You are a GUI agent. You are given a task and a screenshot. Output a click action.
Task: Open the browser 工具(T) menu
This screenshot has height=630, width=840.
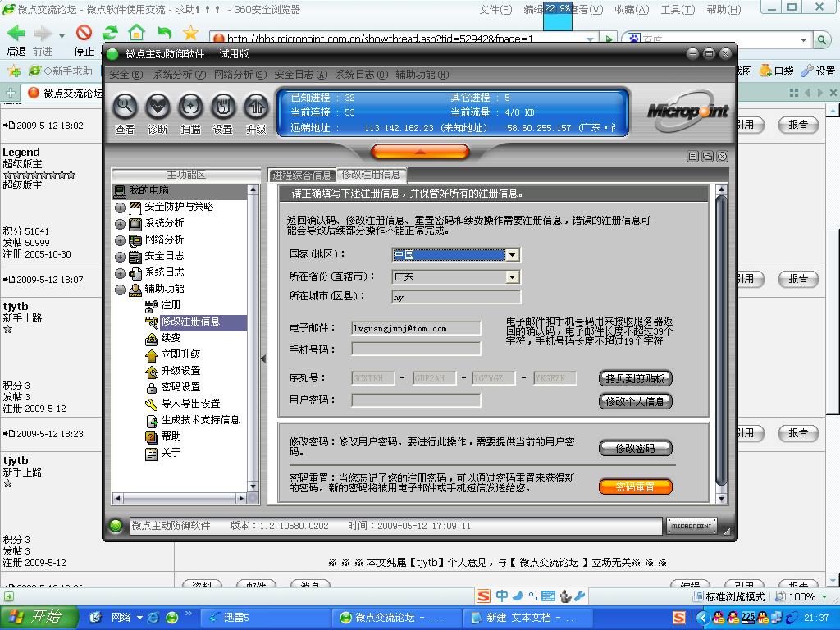click(678, 10)
